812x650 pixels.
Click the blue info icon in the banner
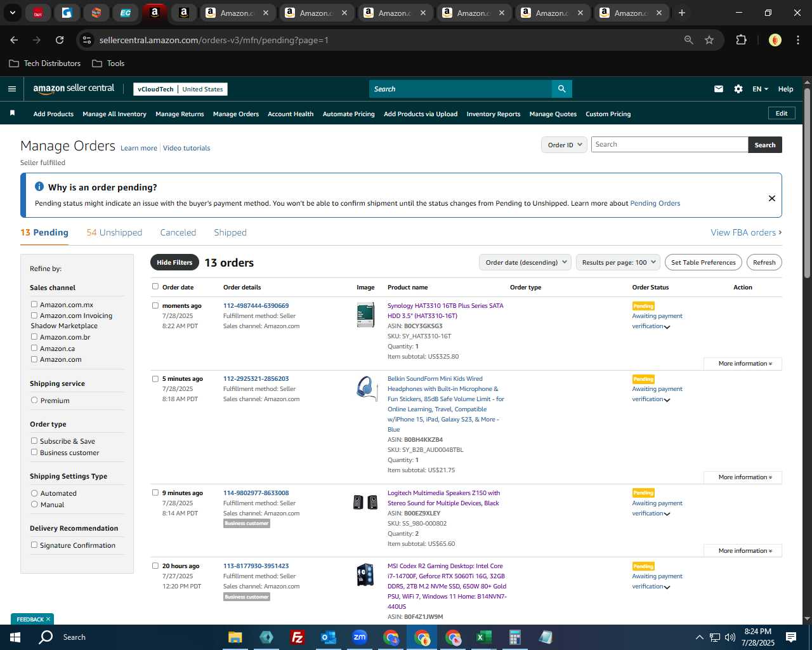[x=39, y=187]
